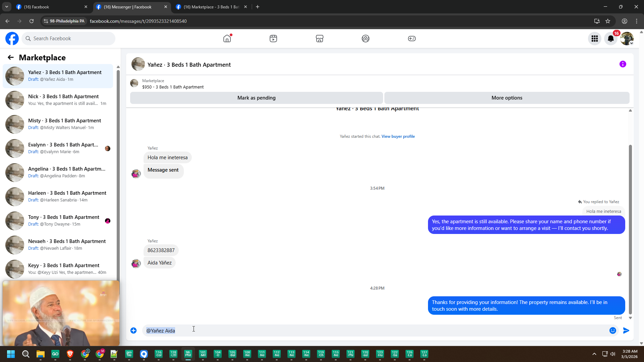Open Angelina's apartment conversation
This screenshot has height=362, width=644.
click(58, 172)
